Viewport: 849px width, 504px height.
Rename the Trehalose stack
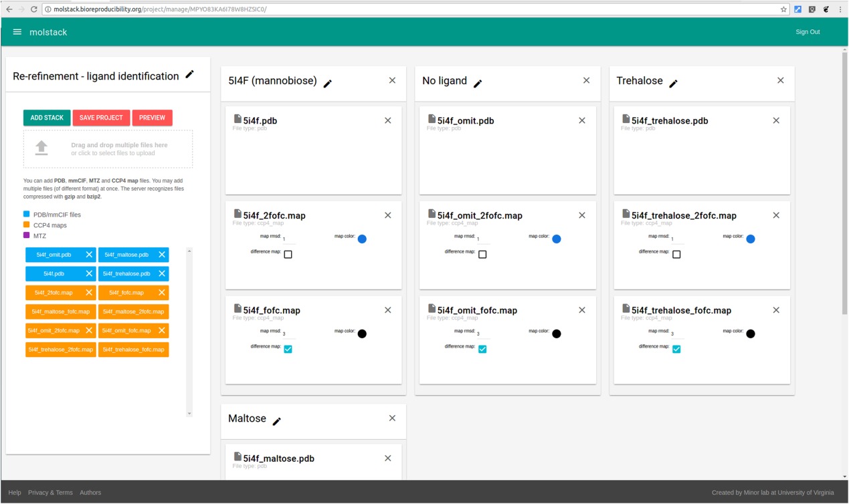pyautogui.click(x=674, y=84)
